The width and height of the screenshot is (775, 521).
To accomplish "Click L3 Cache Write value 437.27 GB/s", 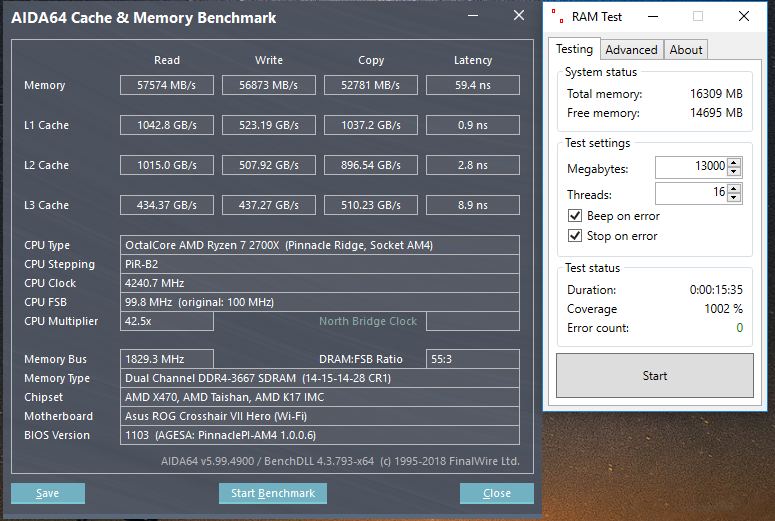I will click(x=268, y=205).
